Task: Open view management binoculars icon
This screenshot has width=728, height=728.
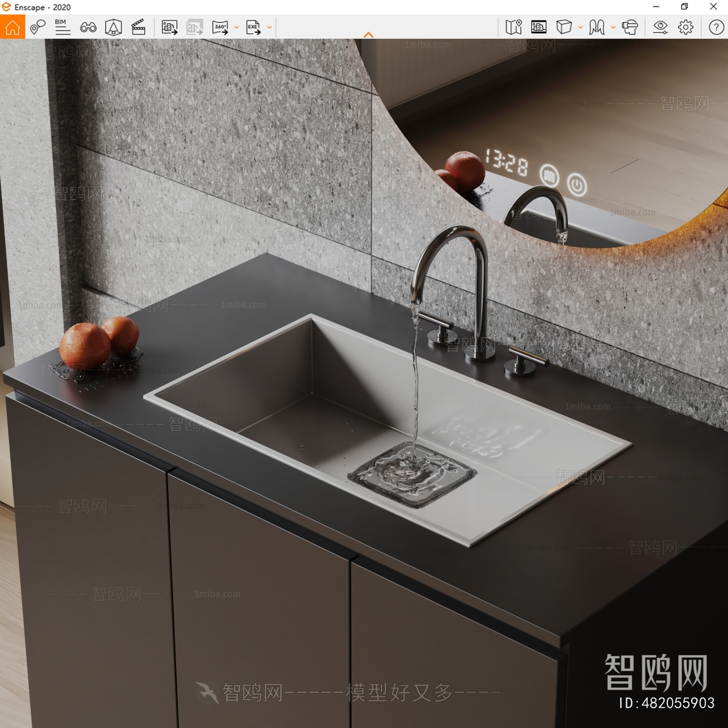Action: (x=88, y=28)
